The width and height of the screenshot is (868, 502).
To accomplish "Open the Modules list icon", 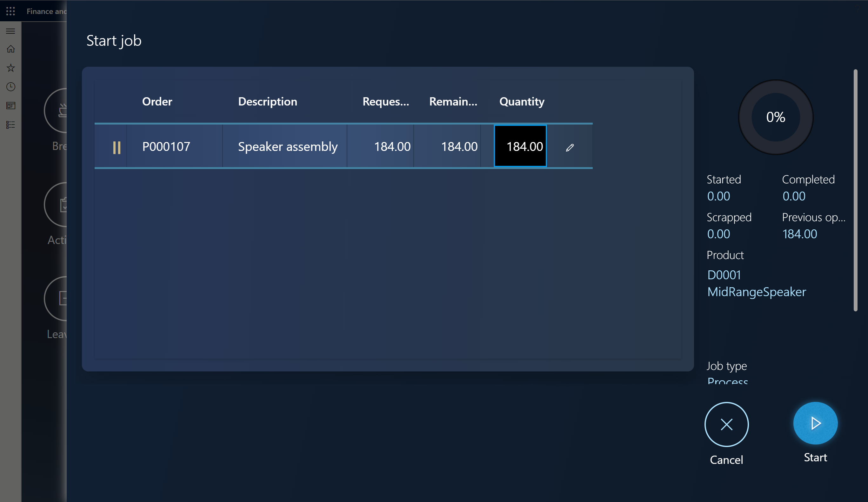I will pyautogui.click(x=11, y=125).
